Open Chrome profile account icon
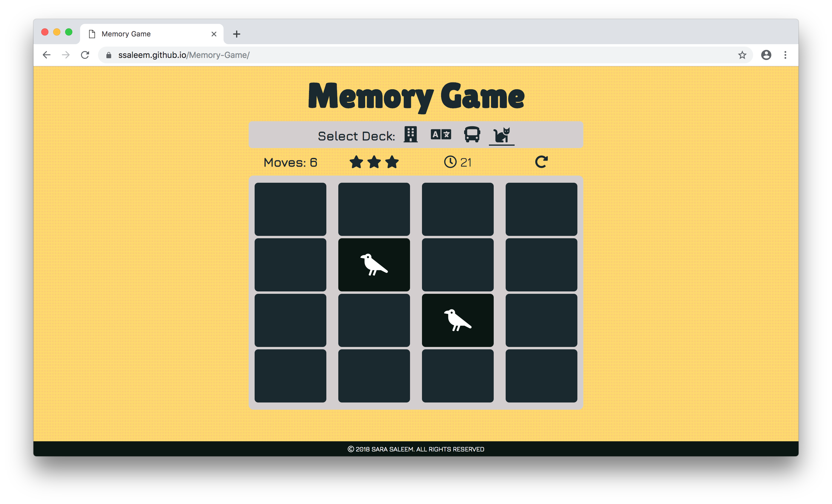The height and width of the screenshot is (504, 832). point(766,55)
